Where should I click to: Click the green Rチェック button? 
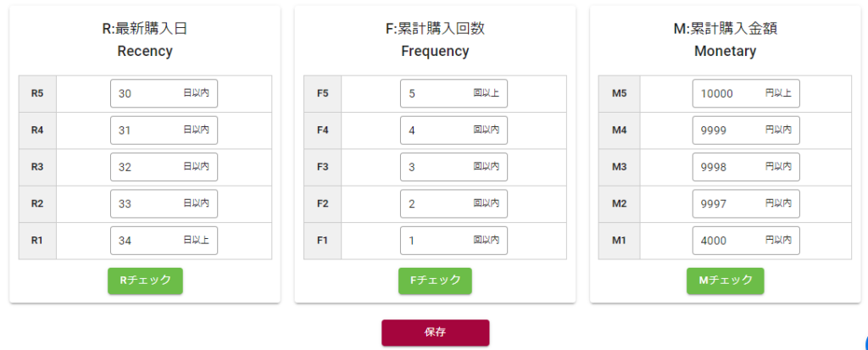(x=145, y=281)
